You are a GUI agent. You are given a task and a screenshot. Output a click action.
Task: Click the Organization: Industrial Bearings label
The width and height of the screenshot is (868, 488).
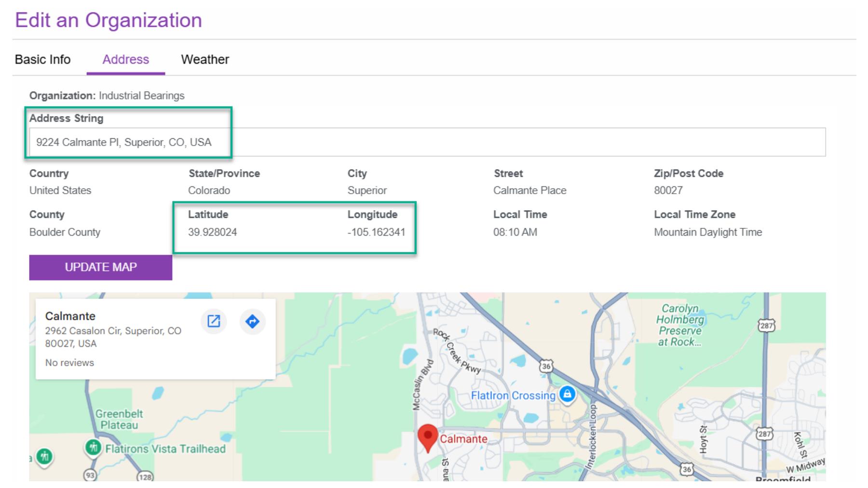pyautogui.click(x=107, y=95)
